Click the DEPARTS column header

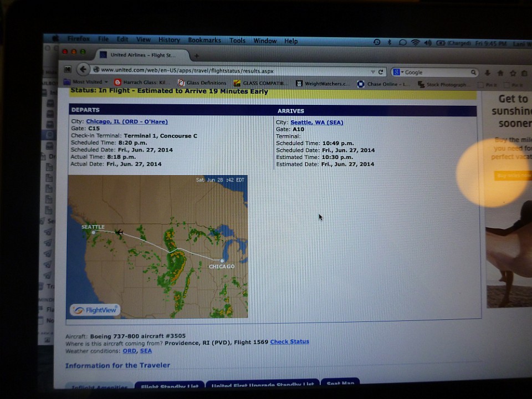click(x=85, y=110)
